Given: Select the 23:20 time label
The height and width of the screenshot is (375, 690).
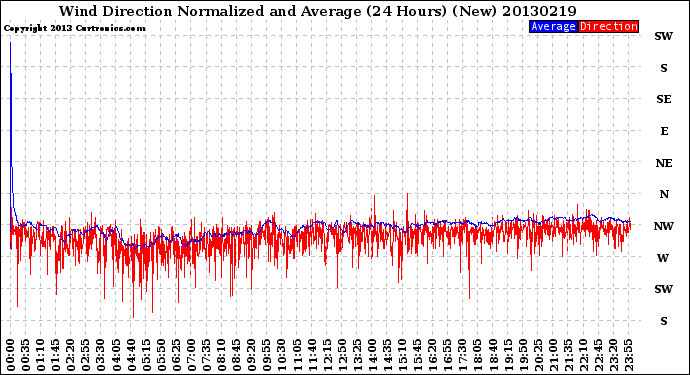Looking at the screenshot, I should pos(613,355).
